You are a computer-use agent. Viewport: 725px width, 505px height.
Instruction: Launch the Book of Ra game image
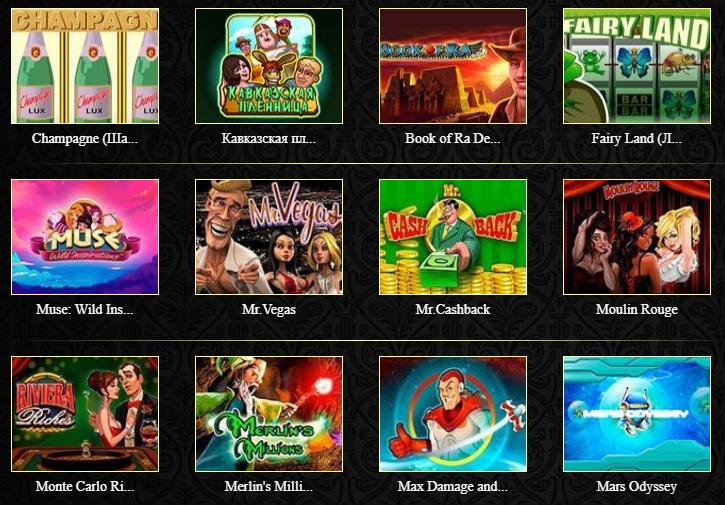coord(453,66)
